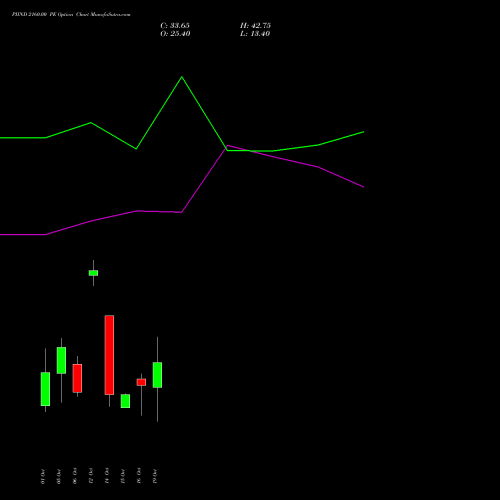Select the small green candle on 15 Oct
The image size is (500, 500).
(x=125, y=401)
